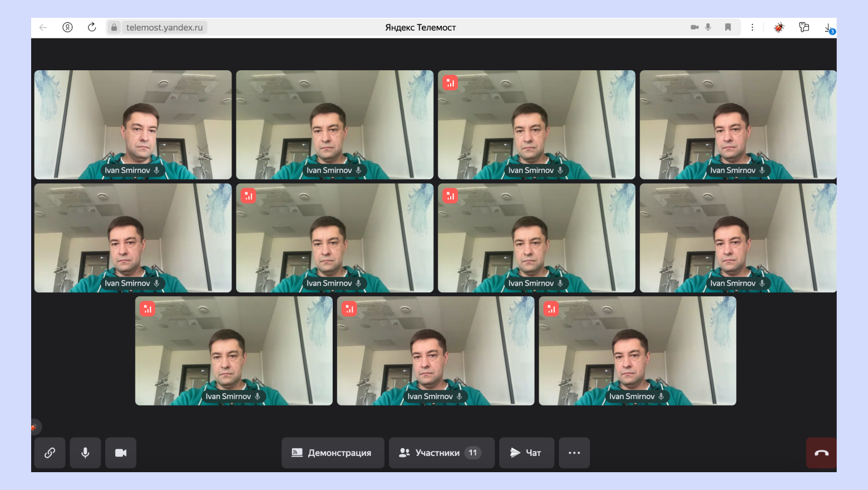Start screen sharing with Демонстрация
This screenshot has width=868, height=490.
pyautogui.click(x=333, y=453)
